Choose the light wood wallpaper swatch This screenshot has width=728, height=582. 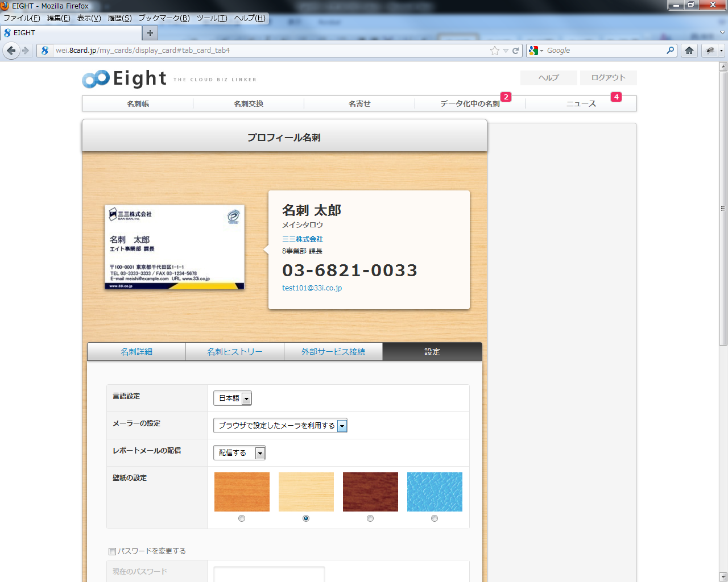click(x=306, y=492)
